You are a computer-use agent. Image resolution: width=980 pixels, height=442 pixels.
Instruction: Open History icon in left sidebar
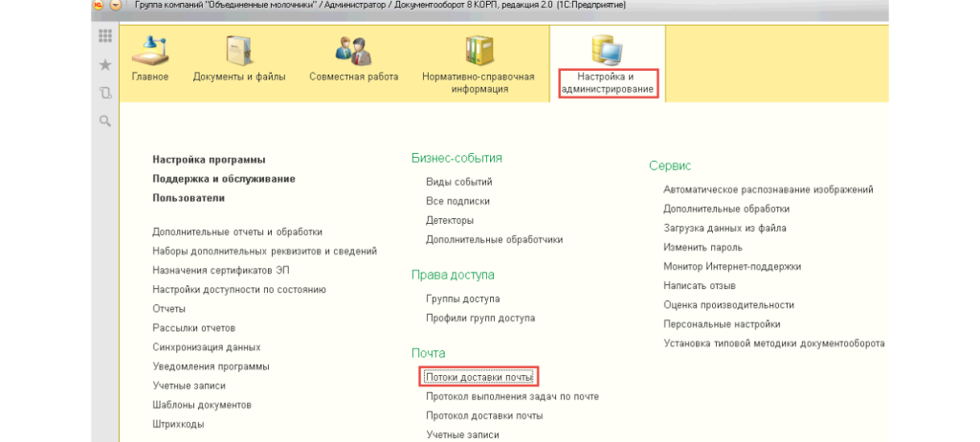tap(105, 93)
